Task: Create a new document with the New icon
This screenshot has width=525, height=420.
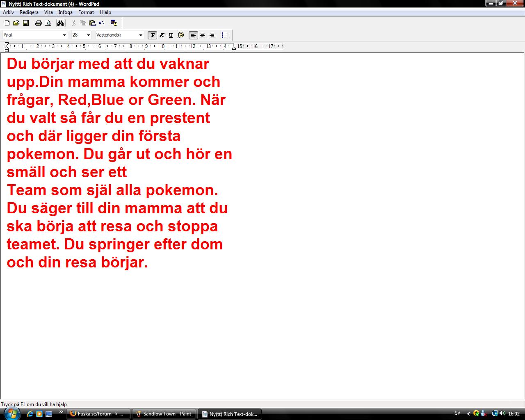Action: click(7, 23)
